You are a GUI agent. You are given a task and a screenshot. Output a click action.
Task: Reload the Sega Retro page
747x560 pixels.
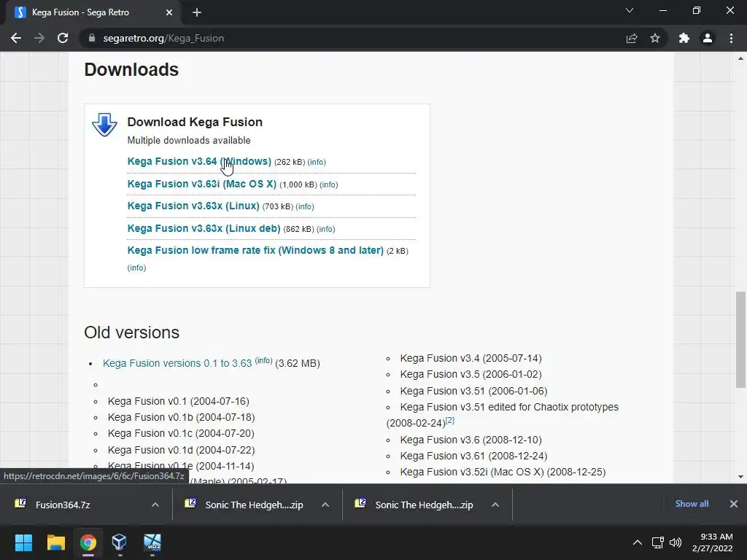(x=63, y=38)
